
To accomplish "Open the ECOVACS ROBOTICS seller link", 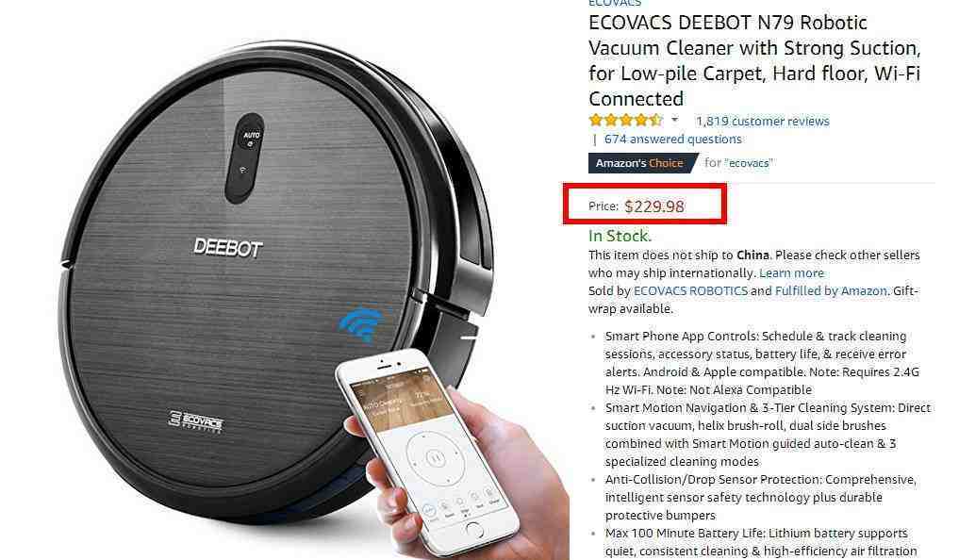I will point(690,291).
